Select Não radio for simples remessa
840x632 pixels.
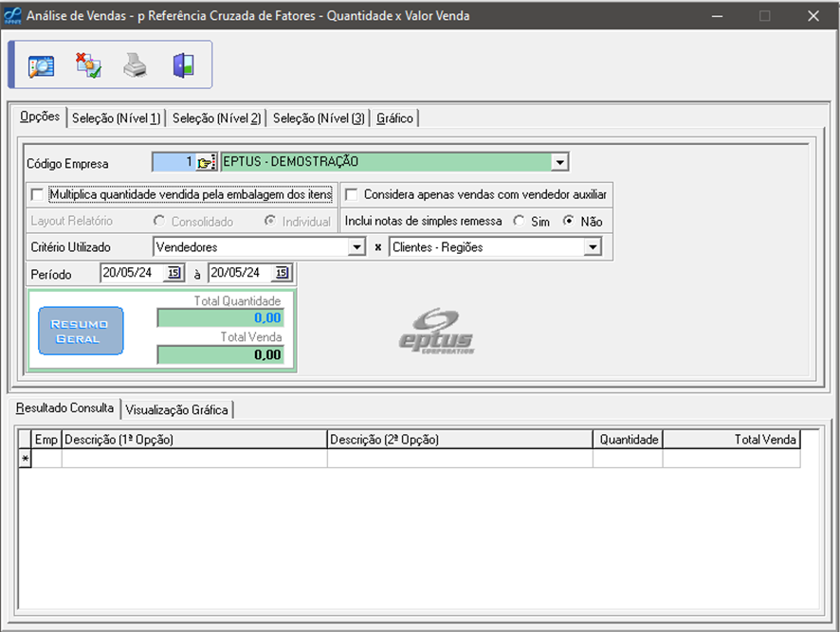point(569,221)
